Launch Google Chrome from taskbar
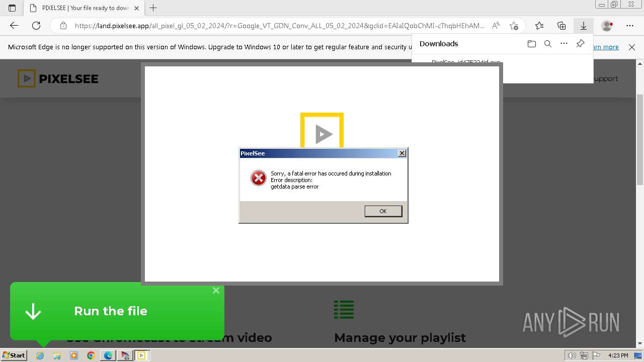This screenshot has width=644, height=362. point(91,355)
